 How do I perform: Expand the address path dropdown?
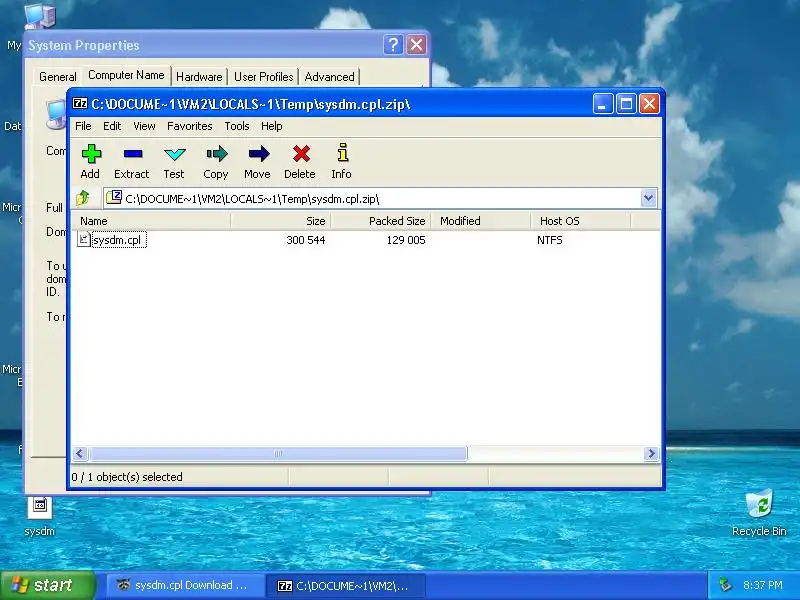point(648,198)
